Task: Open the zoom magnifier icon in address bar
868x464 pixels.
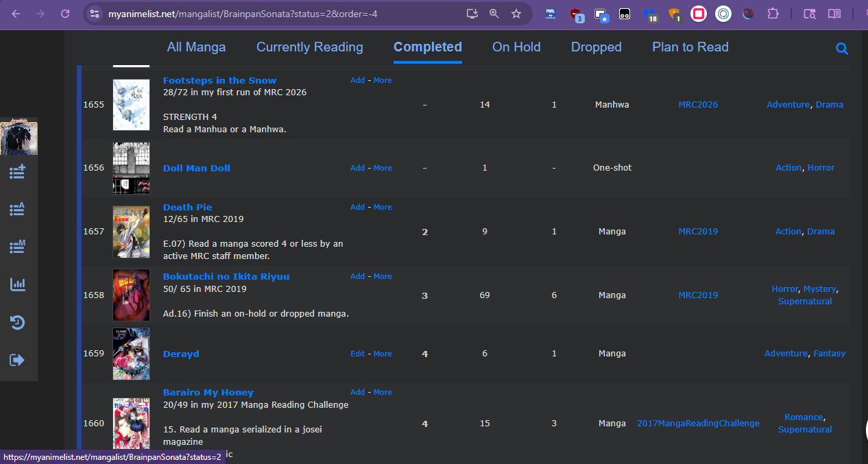Action: pyautogui.click(x=494, y=14)
